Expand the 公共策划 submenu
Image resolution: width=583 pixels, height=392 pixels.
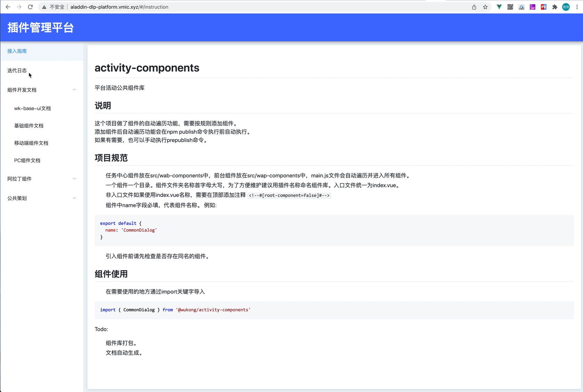[42, 198]
